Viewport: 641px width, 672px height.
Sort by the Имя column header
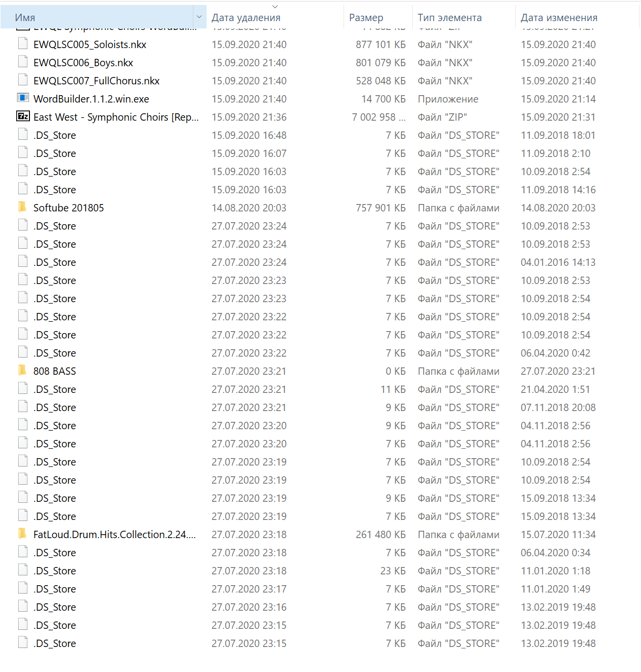click(97, 17)
